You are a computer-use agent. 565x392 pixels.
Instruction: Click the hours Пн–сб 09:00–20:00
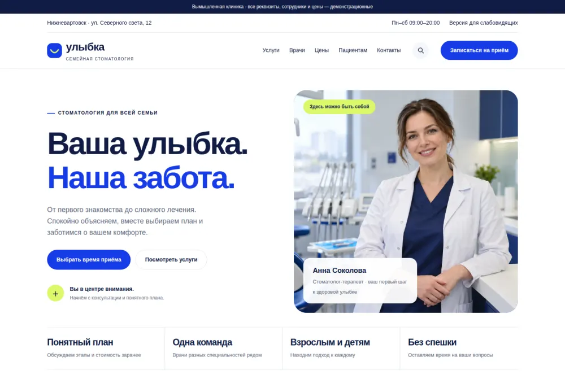coord(415,23)
